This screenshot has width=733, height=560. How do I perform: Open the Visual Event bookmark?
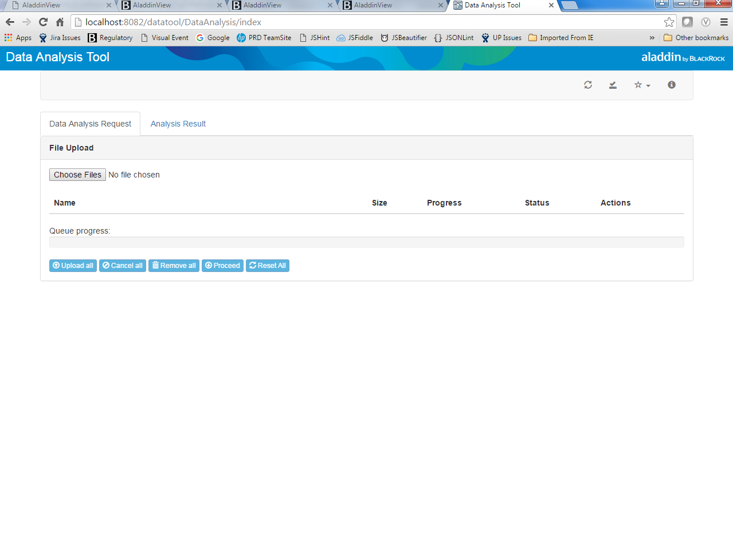point(164,38)
